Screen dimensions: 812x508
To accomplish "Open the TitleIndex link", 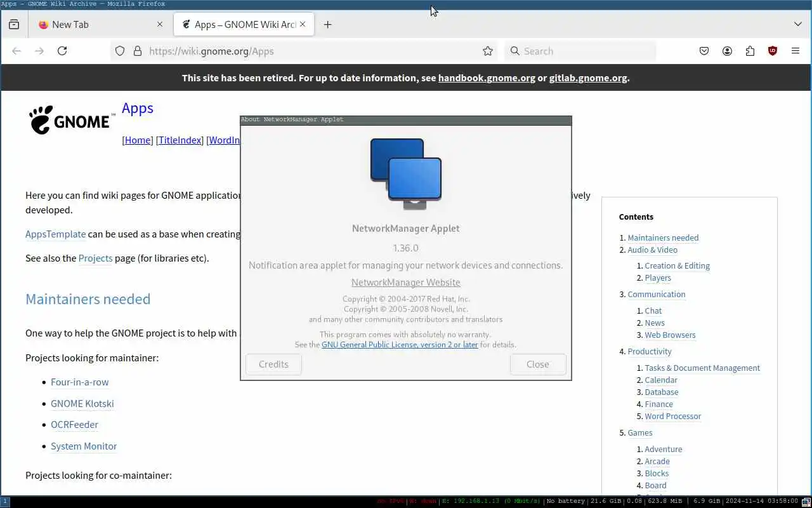I will click(180, 140).
